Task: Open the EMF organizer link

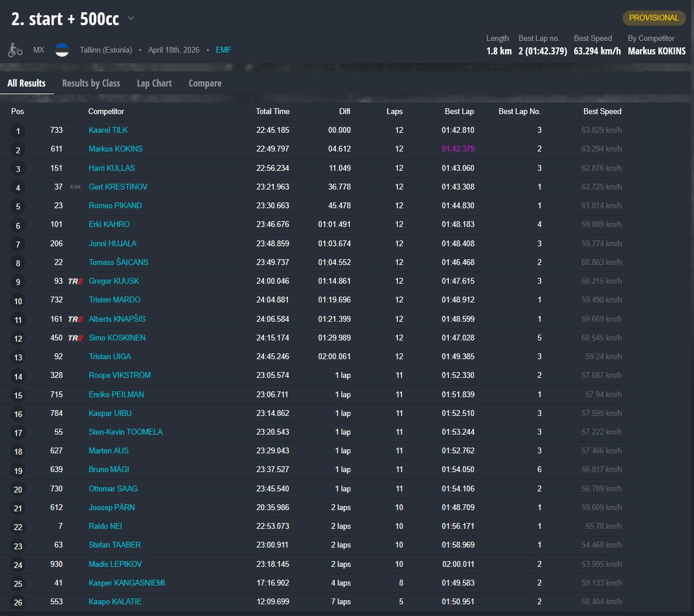Action: pyautogui.click(x=223, y=50)
